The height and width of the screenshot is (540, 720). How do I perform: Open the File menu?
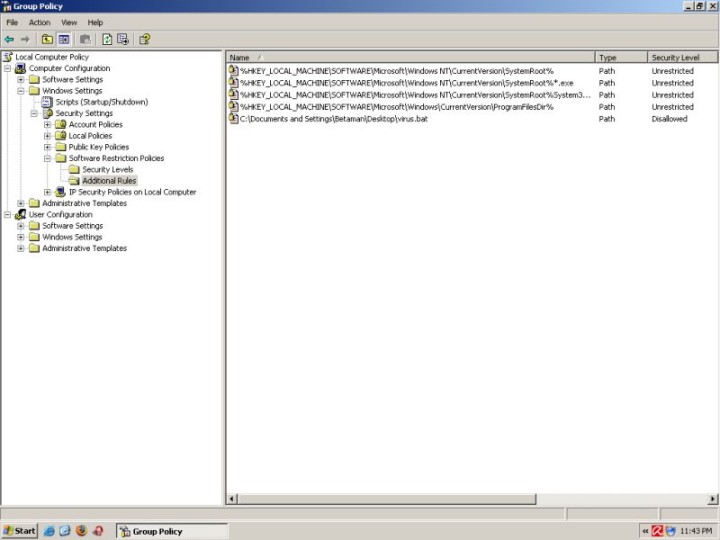[x=12, y=22]
